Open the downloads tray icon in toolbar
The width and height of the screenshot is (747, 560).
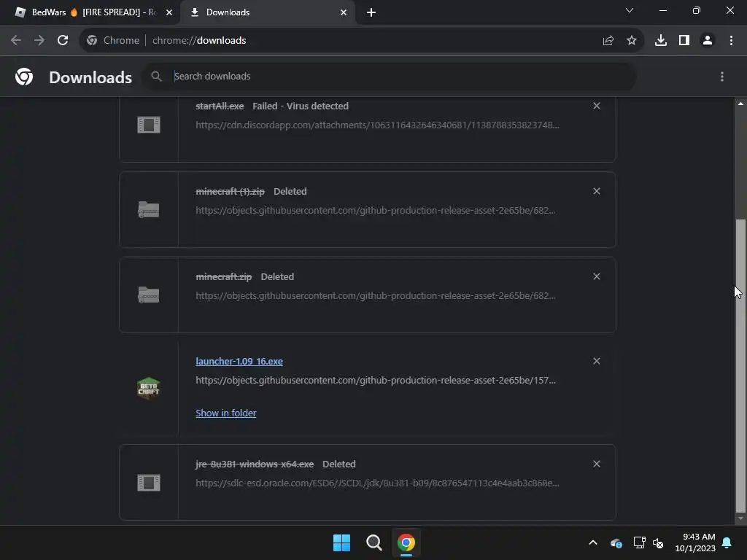tap(661, 41)
